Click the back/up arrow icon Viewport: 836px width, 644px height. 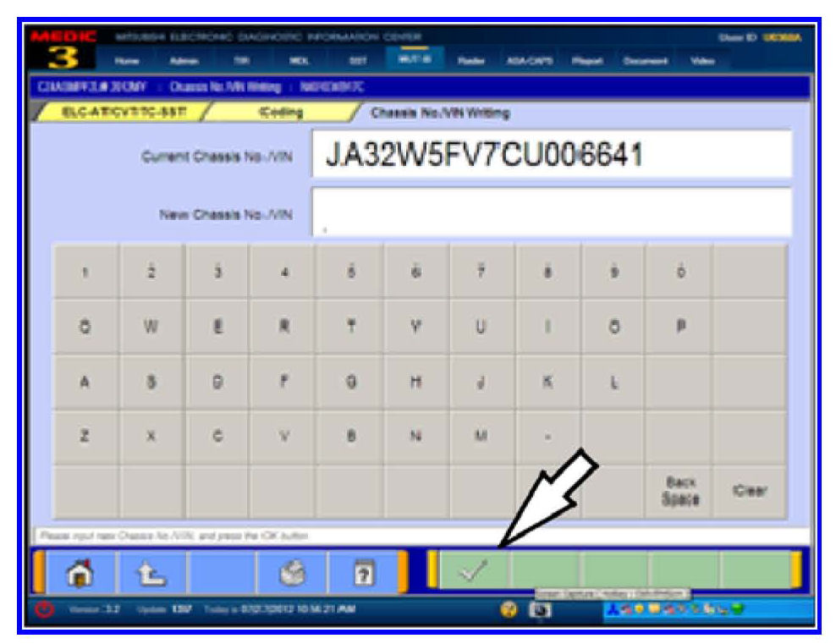click(x=151, y=572)
